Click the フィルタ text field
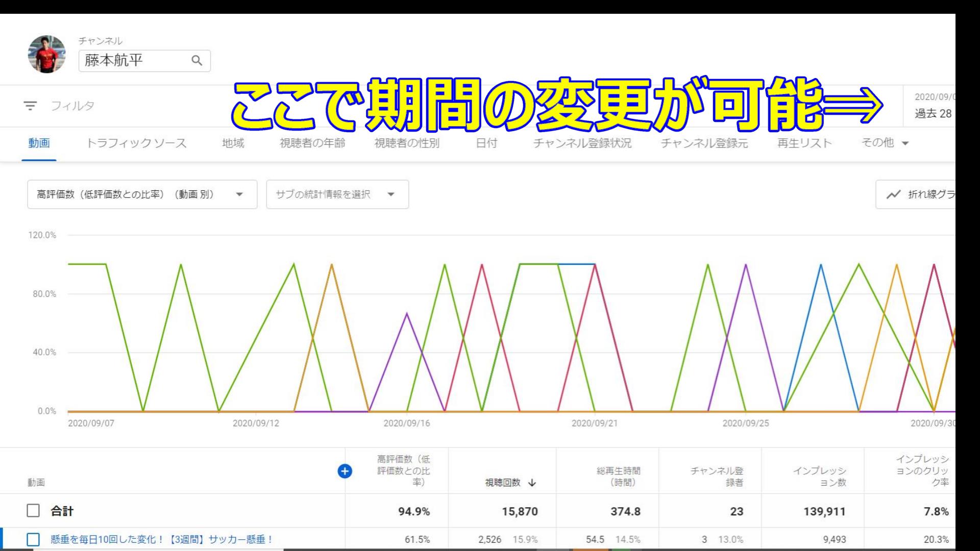Viewport: 980px width, 551px height. coord(72,106)
